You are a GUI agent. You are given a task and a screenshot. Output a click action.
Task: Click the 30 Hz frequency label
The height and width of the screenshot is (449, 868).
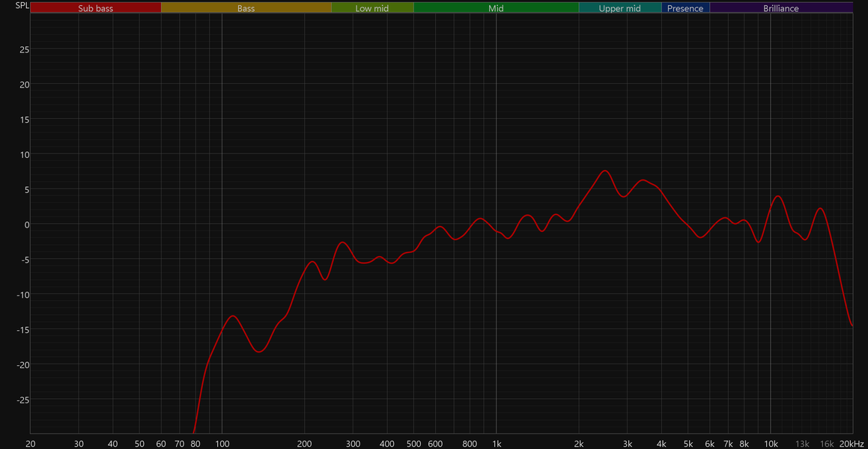[79, 444]
